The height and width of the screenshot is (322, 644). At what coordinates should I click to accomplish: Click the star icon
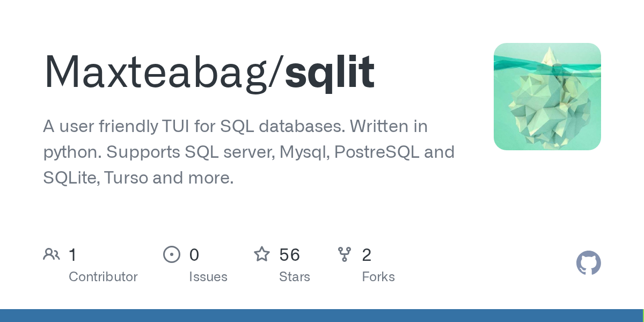262,254
